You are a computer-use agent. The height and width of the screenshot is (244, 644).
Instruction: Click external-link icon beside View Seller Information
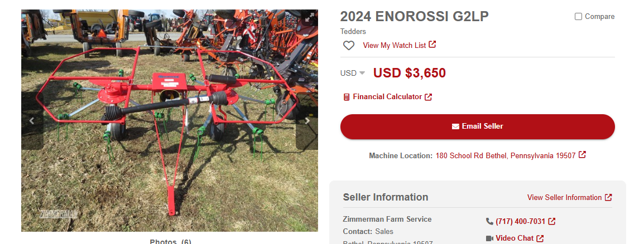pyautogui.click(x=608, y=197)
